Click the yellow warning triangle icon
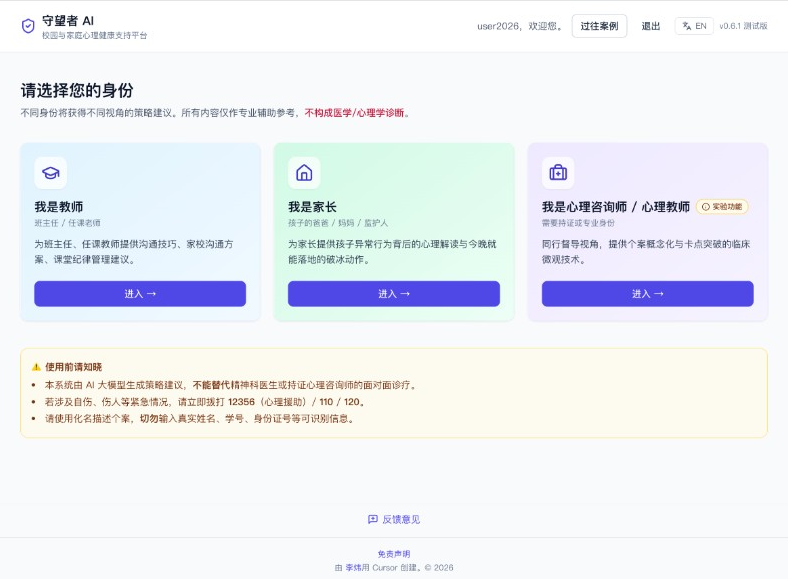 36,367
